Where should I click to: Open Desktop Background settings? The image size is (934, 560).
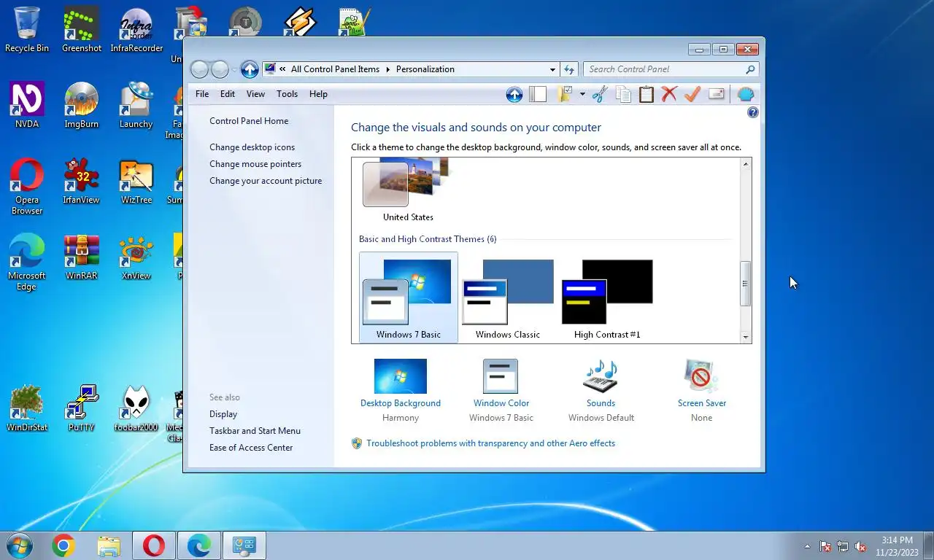401,389
